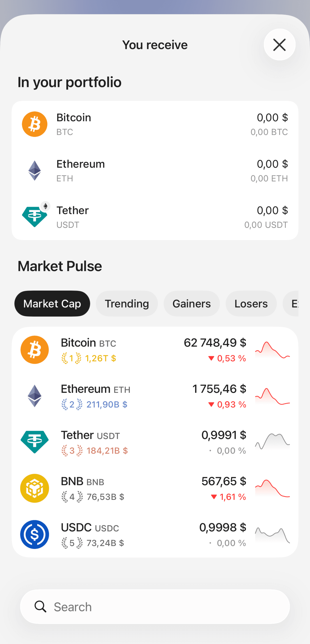The image size is (310, 644).
Task: Select the Market Cap filter tab
Action: pyautogui.click(x=52, y=304)
